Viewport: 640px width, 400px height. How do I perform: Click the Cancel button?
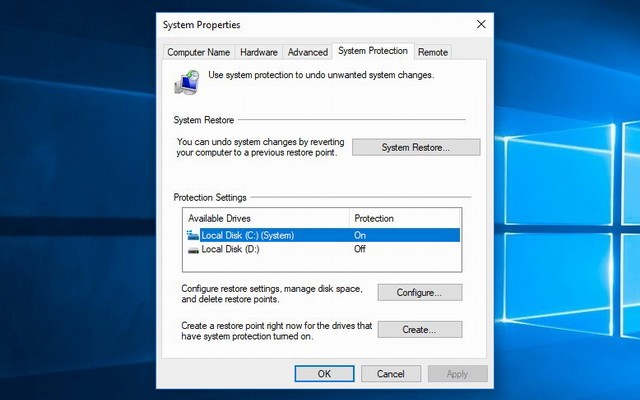(391, 374)
